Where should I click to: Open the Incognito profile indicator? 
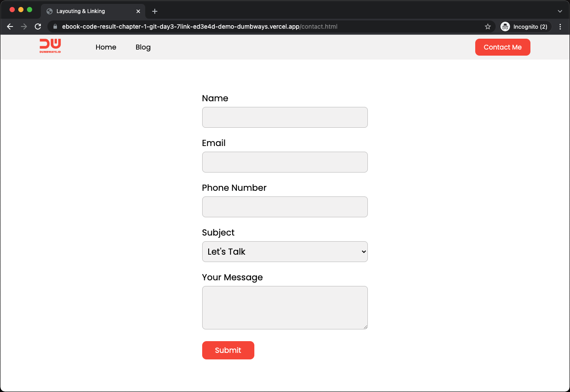pyautogui.click(x=525, y=27)
